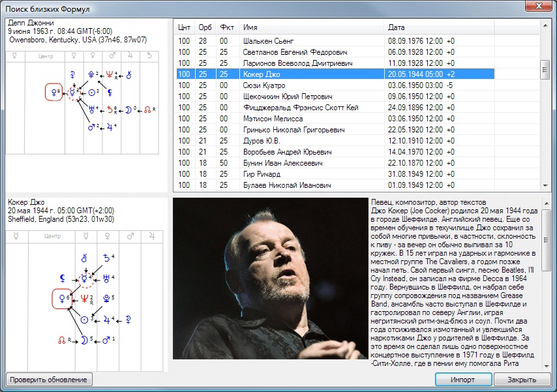557x392 pixels.
Task: Click the blue Saturn glyph in Cocker's diagram
Action: (106, 258)
